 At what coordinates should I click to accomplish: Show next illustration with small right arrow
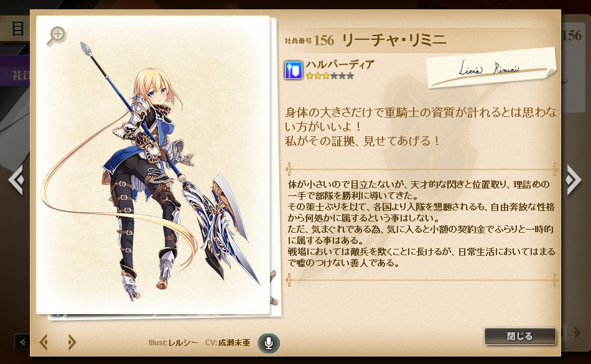pos(72,342)
